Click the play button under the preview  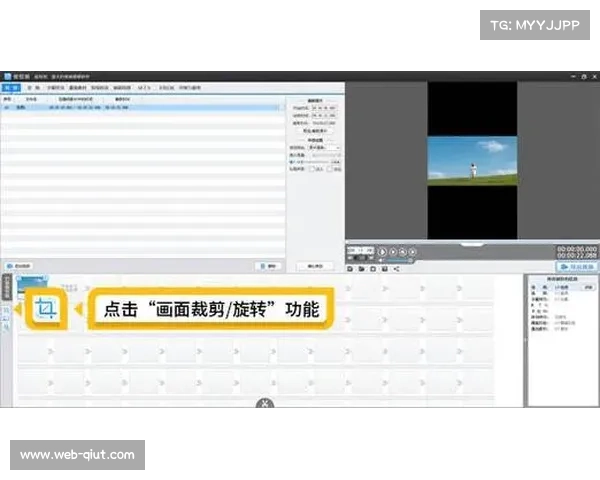click(x=382, y=252)
